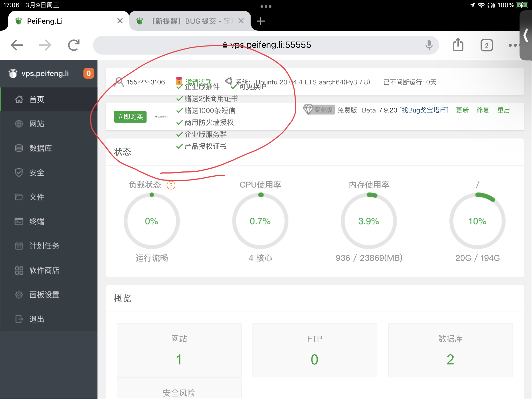Viewport: 532px width, 399px height.
Task: Click the shield icon beside 安全
Action: click(19, 172)
